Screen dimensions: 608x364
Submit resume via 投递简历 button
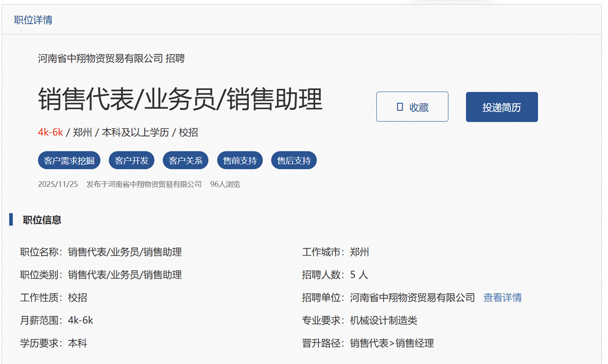[x=501, y=107]
